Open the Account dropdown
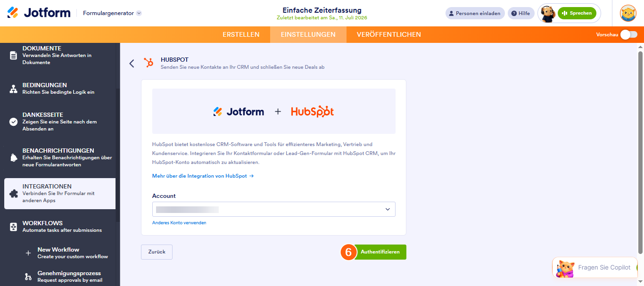Image resolution: width=644 pixels, height=286 pixels. pos(273,209)
